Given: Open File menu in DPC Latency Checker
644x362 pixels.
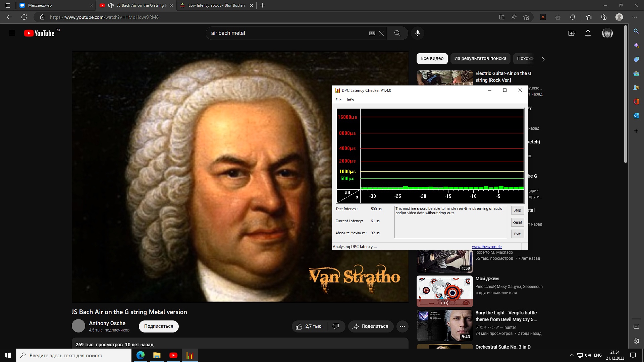Looking at the screenshot, I should point(338,100).
